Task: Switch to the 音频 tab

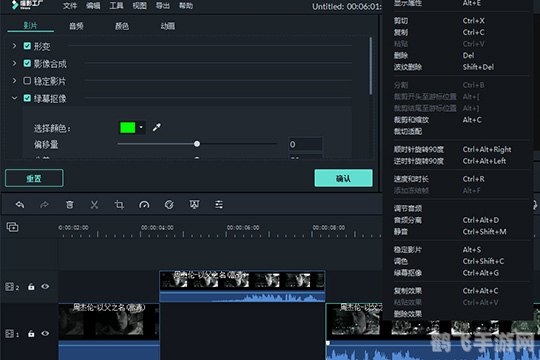Action: click(76, 26)
